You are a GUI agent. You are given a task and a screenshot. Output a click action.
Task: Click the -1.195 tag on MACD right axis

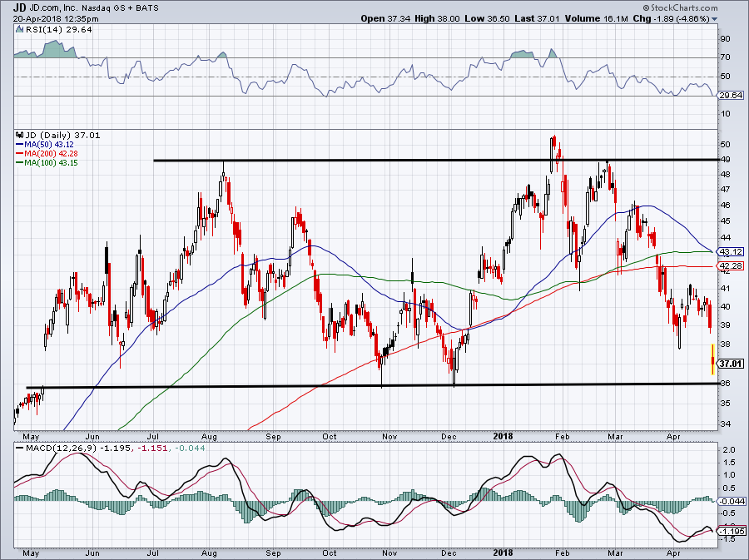[x=732, y=532]
